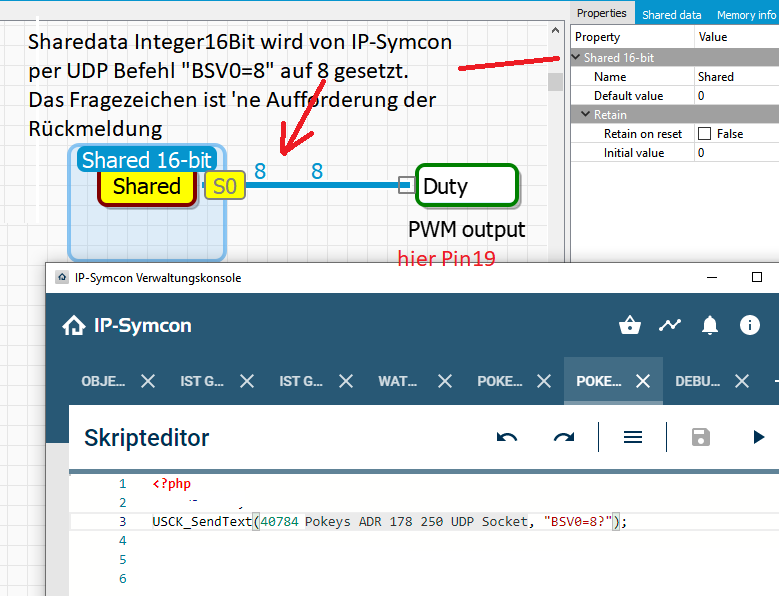Click the Shared 16-bit block header

pyautogui.click(x=147, y=159)
